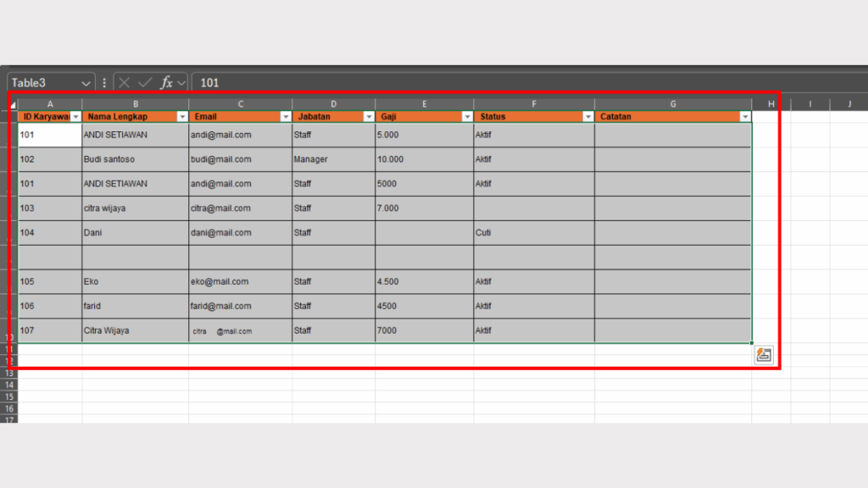The image size is (868, 488).
Task: Select the cell containing budi@mail.com
Action: pos(240,159)
